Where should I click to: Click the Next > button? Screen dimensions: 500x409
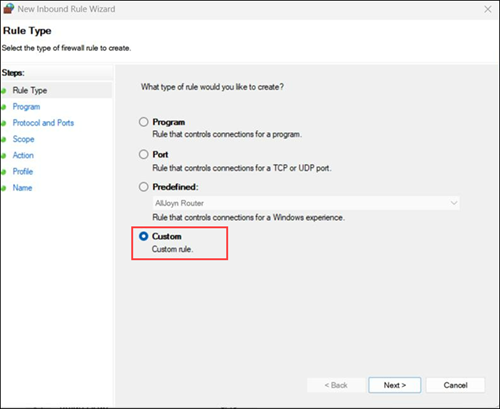395,385
